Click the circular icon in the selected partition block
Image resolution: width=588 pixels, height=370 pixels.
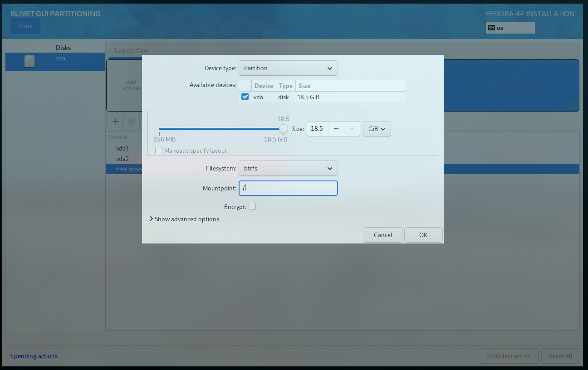point(571,106)
